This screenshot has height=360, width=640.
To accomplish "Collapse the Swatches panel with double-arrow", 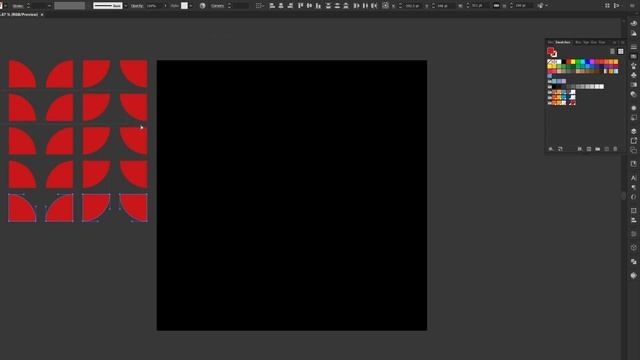I will point(615,42).
